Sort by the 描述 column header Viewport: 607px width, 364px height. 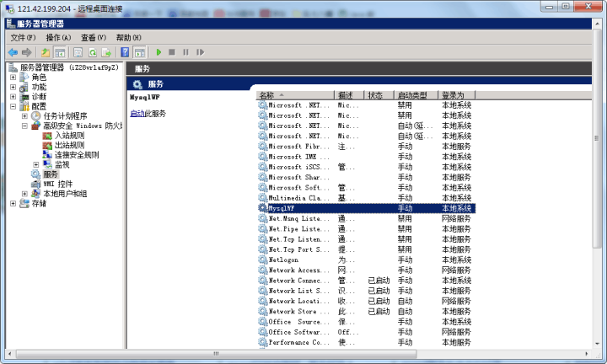pyautogui.click(x=349, y=95)
